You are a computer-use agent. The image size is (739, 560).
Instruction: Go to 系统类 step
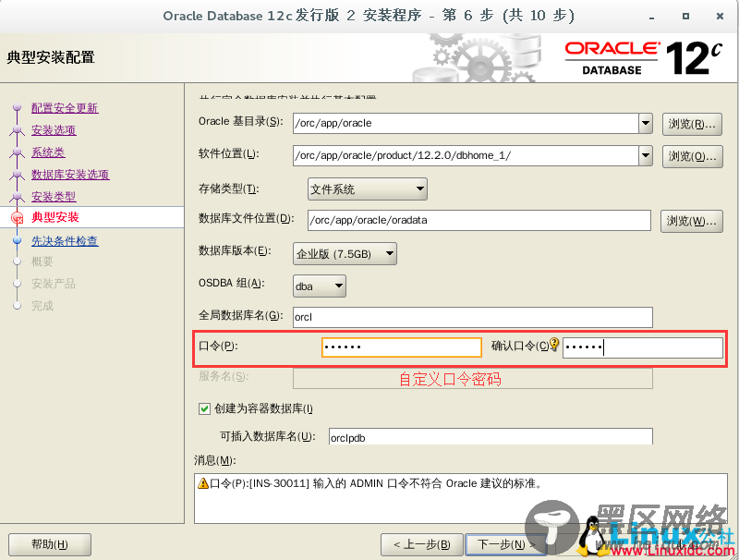48,152
